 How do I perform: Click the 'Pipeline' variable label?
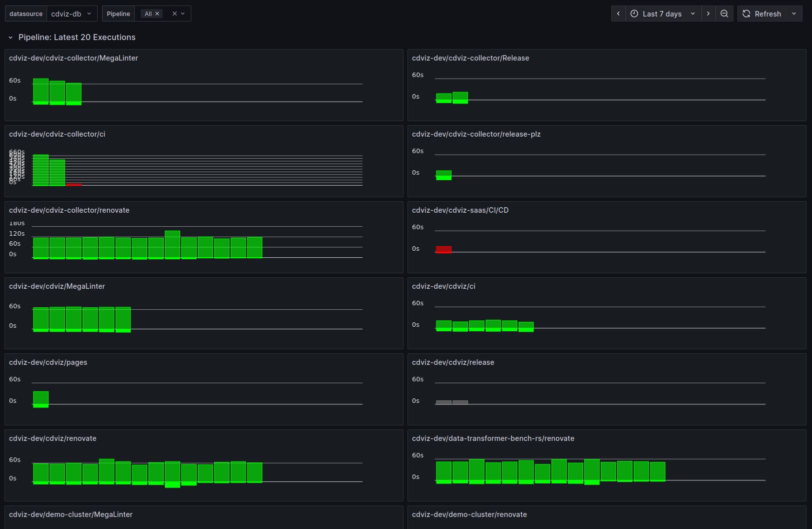click(x=118, y=14)
